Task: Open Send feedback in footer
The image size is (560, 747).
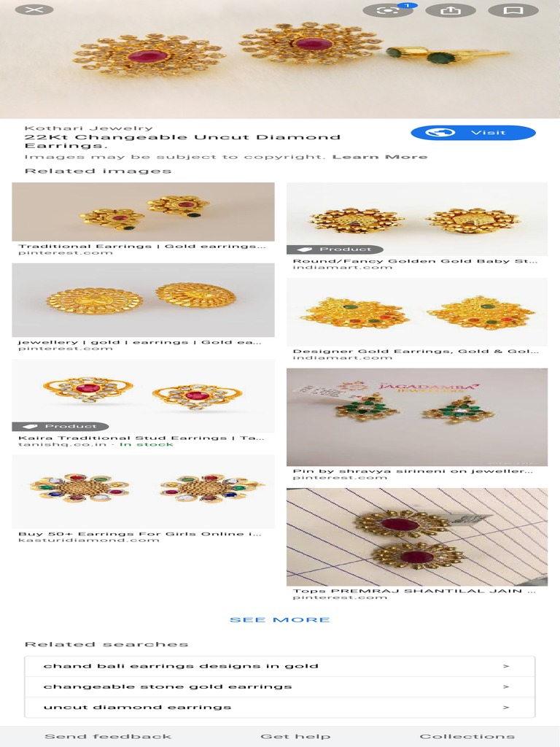Action: [108, 737]
